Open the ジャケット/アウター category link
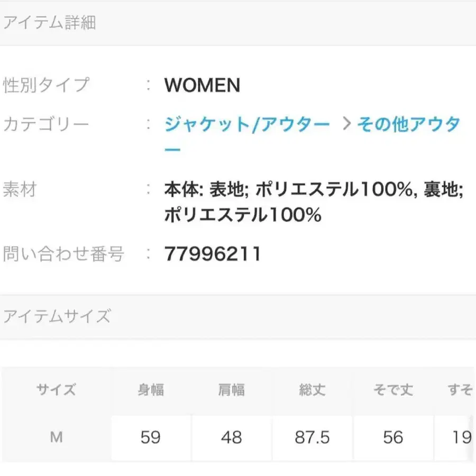 click(x=246, y=124)
